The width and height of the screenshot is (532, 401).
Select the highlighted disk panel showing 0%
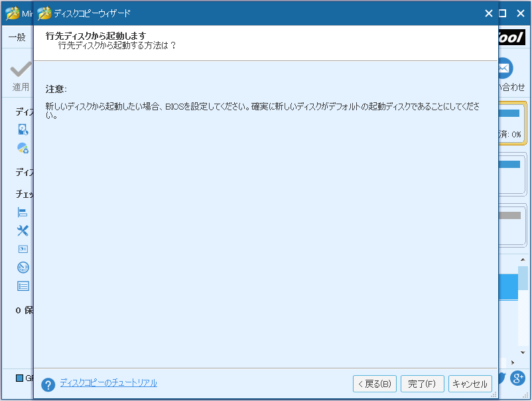point(512,123)
